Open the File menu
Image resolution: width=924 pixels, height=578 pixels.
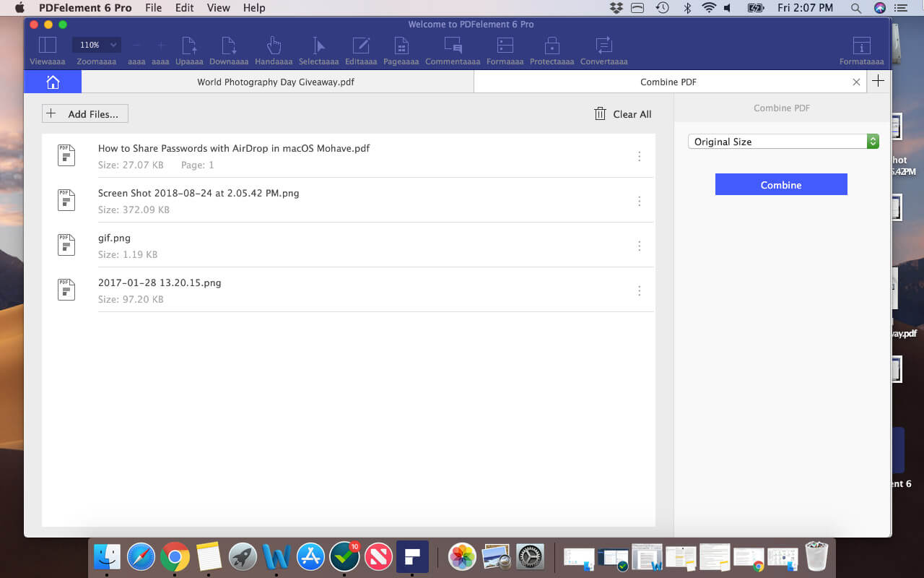pos(153,8)
